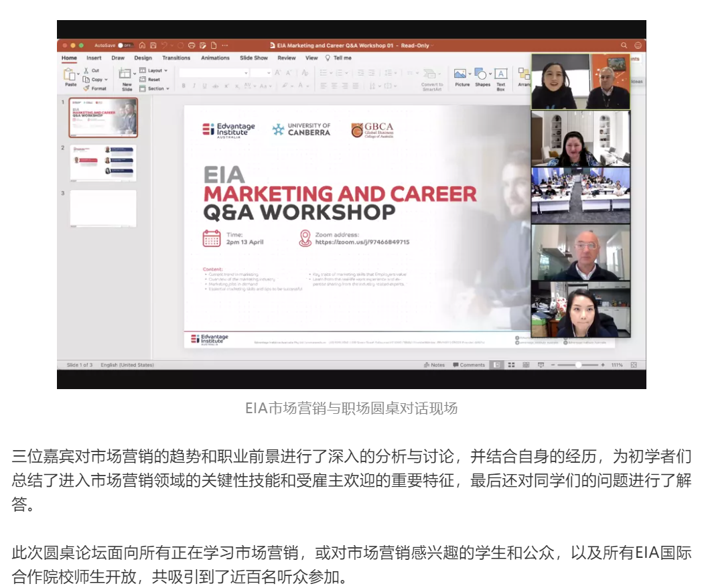Click the Search magnifier in title bar

coord(624,46)
